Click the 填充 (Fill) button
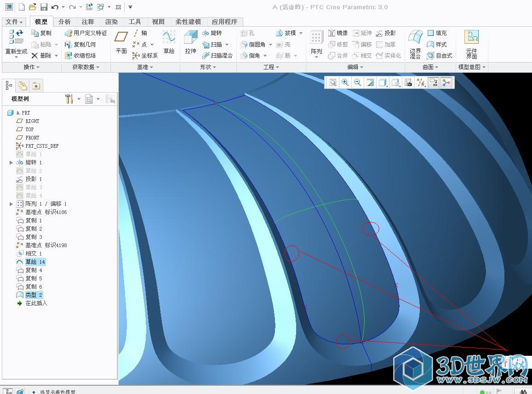 pyautogui.click(x=437, y=33)
